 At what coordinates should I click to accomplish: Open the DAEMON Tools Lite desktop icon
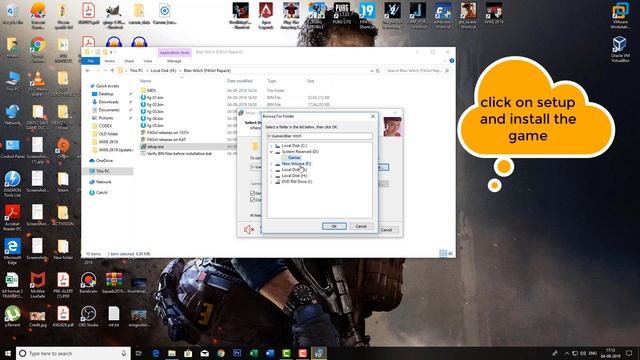tap(12, 184)
